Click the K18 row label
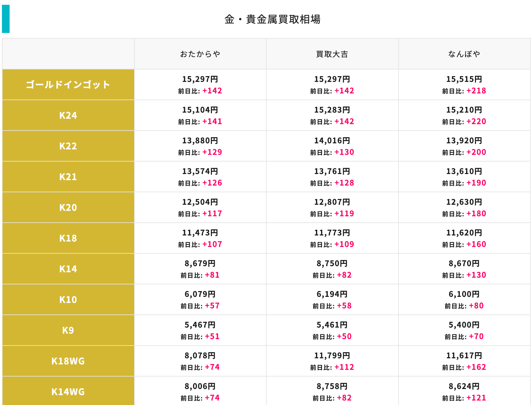 click(x=68, y=238)
